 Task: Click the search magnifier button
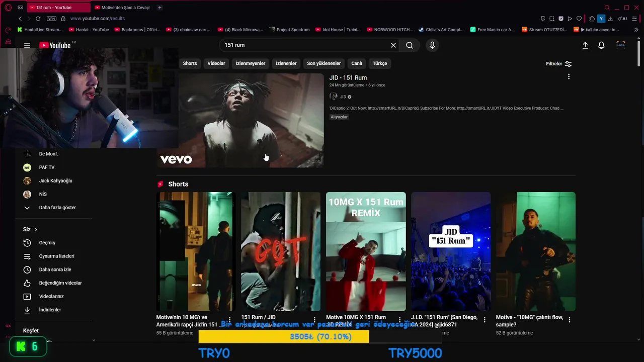tap(410, 45)
